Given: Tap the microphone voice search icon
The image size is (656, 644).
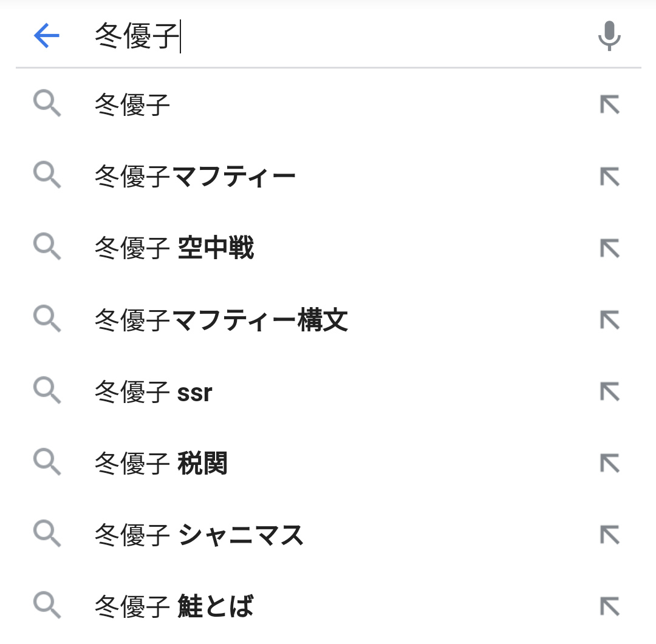Looking at the screenshot, I should click(609, 36).
